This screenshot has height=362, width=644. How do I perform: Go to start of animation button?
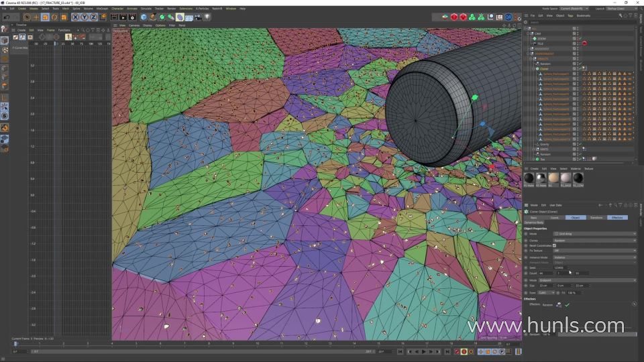coord(400,352)
